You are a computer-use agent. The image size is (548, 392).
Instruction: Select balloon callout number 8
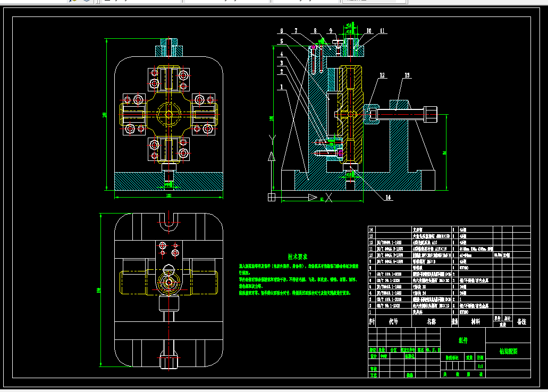(315, 31)
